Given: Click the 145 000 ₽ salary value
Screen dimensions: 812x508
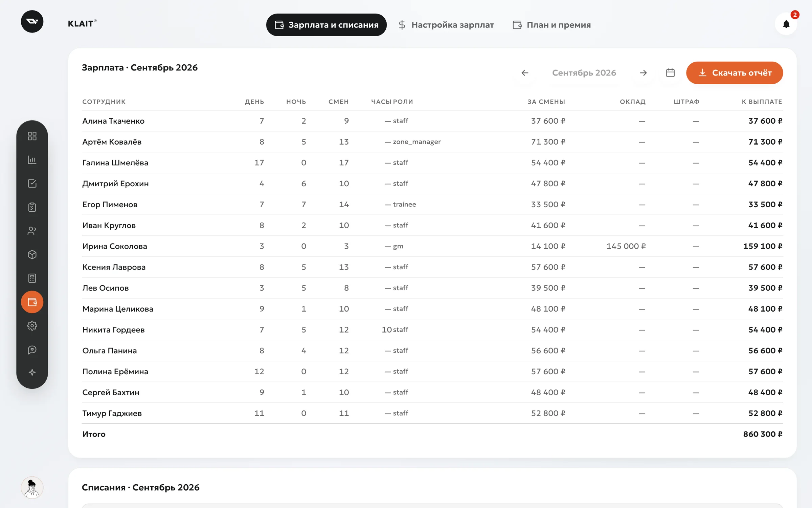Looking at the screenshot, I should tap(626, 246).
